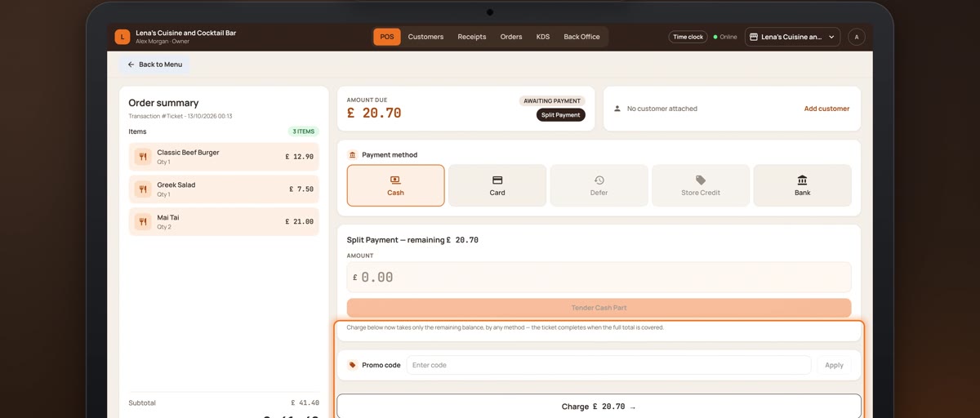Select Defer payment method
Image resolution: width=980 pixels, height=418 pixels.
[x=599, y=185]
